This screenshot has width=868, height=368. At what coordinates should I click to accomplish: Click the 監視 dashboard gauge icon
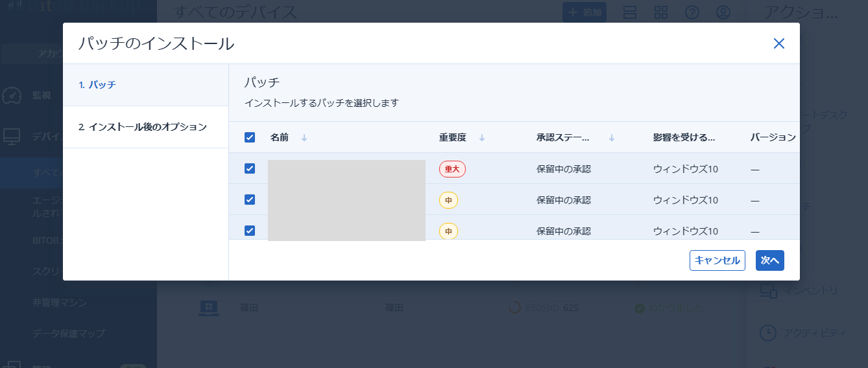[12, 95]
